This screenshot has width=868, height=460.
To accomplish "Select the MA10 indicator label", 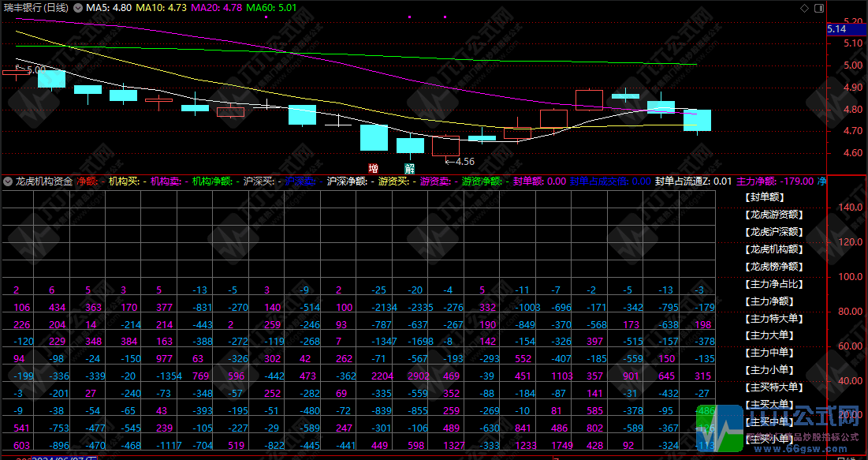I will [x=162, y=7].
